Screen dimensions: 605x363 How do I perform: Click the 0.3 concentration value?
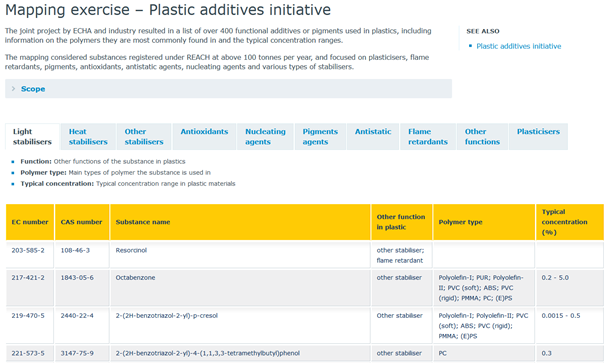(546, 353)
